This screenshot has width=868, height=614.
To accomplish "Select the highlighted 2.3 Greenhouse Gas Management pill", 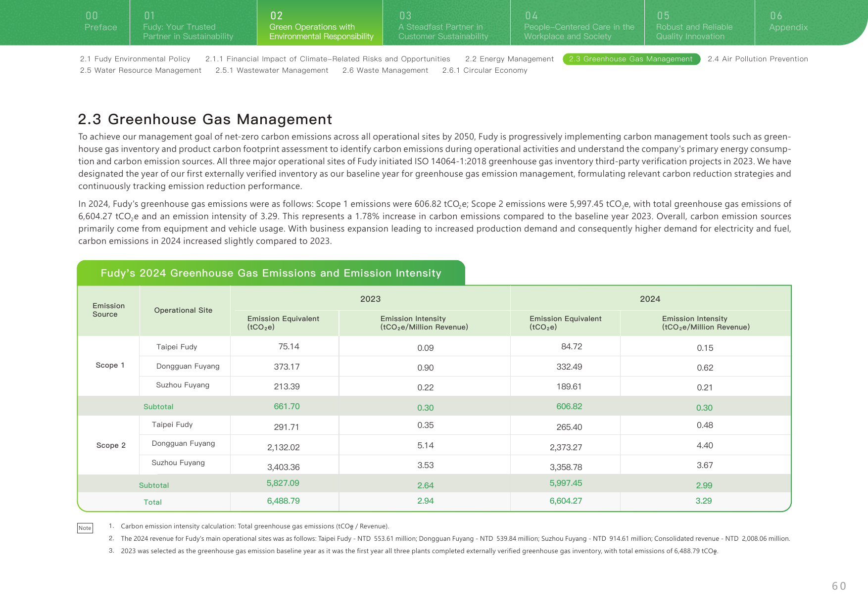I will 631,59.
